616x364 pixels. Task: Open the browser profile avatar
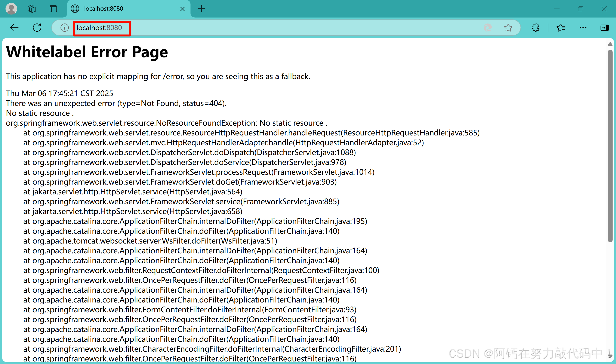pyautogui.click(x=11, y=8)
